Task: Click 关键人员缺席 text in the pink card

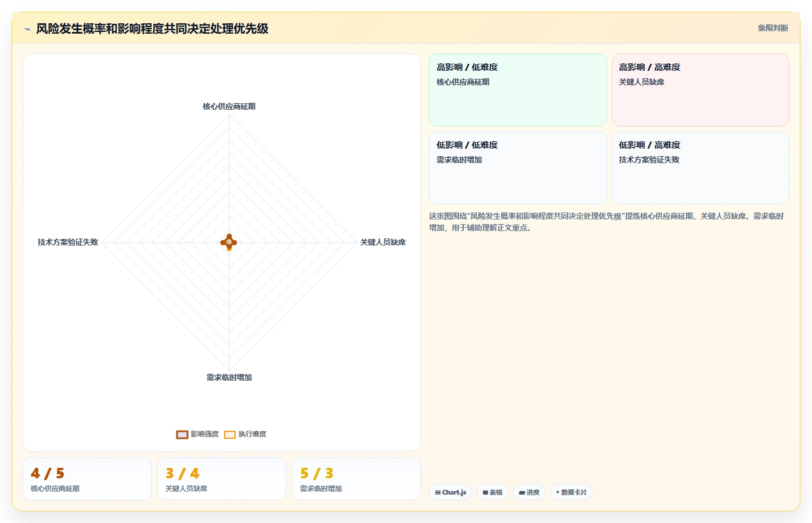Action: [641, 82]
